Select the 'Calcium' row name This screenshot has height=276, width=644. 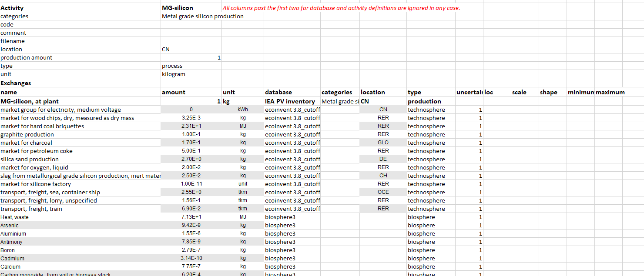(80, 266)
